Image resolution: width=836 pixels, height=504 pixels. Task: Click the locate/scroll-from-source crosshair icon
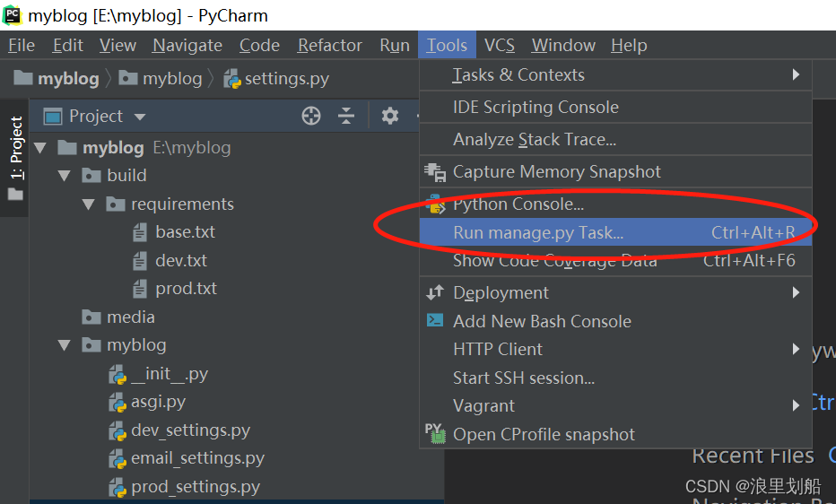click(x=311, y=116)
